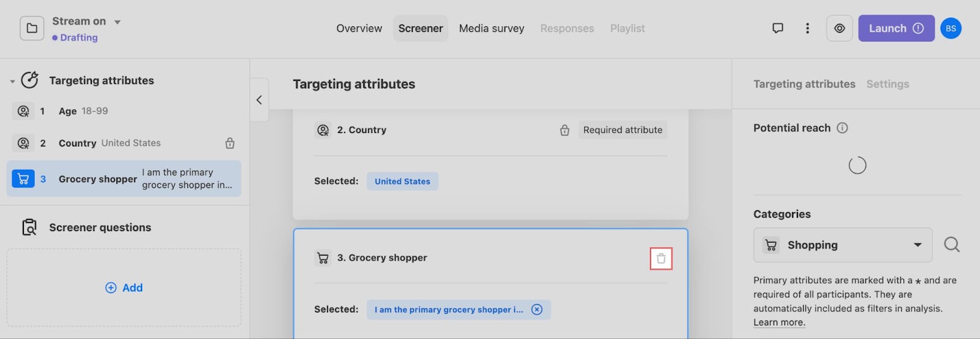Click the Launch button
The width and height of the screenshot is (980, 339).
coord(896,28)
